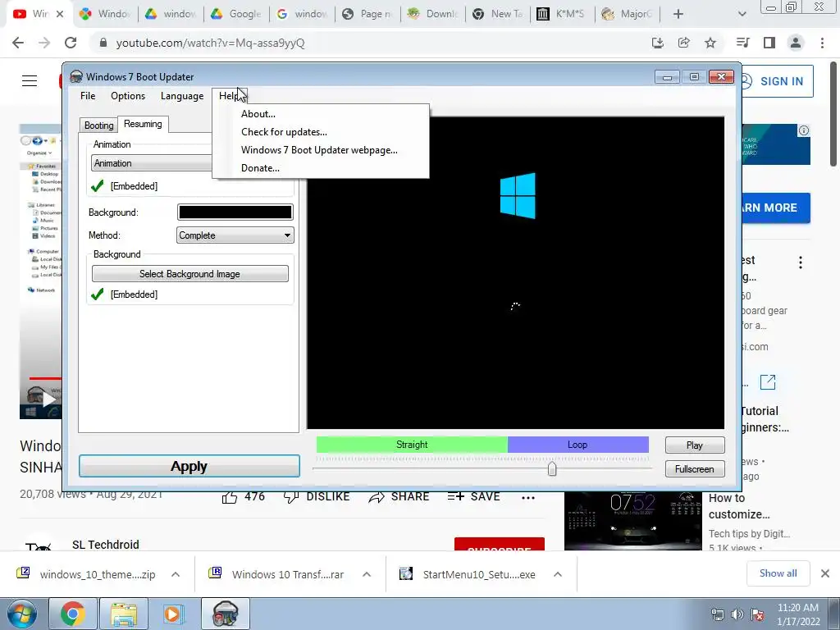Switch to the Booting tab

[x=98, y=126]
